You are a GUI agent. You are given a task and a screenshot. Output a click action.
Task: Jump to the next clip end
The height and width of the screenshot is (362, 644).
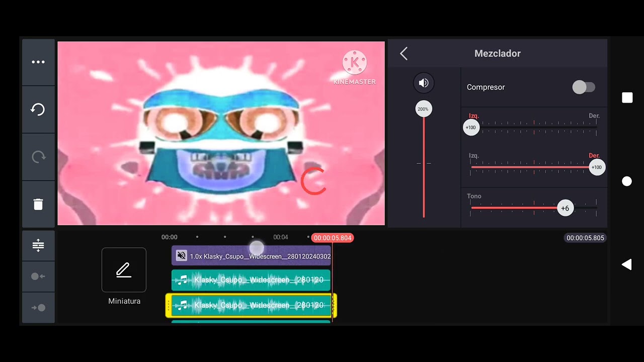pos(38,308)
